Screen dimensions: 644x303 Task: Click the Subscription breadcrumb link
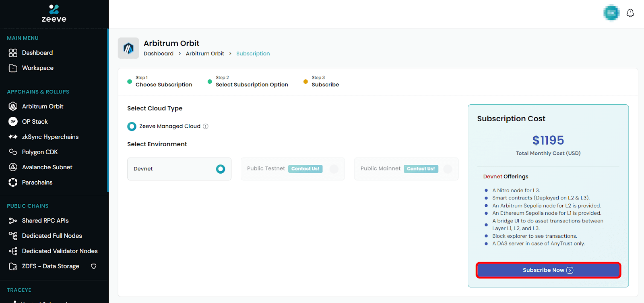pyautogui.click(x=253, y=54)
